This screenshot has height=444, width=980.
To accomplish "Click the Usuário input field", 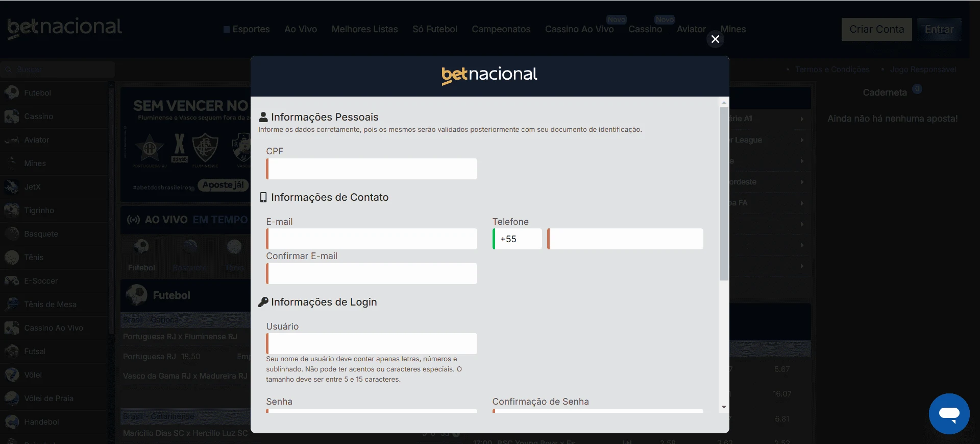I will (372, 343).
